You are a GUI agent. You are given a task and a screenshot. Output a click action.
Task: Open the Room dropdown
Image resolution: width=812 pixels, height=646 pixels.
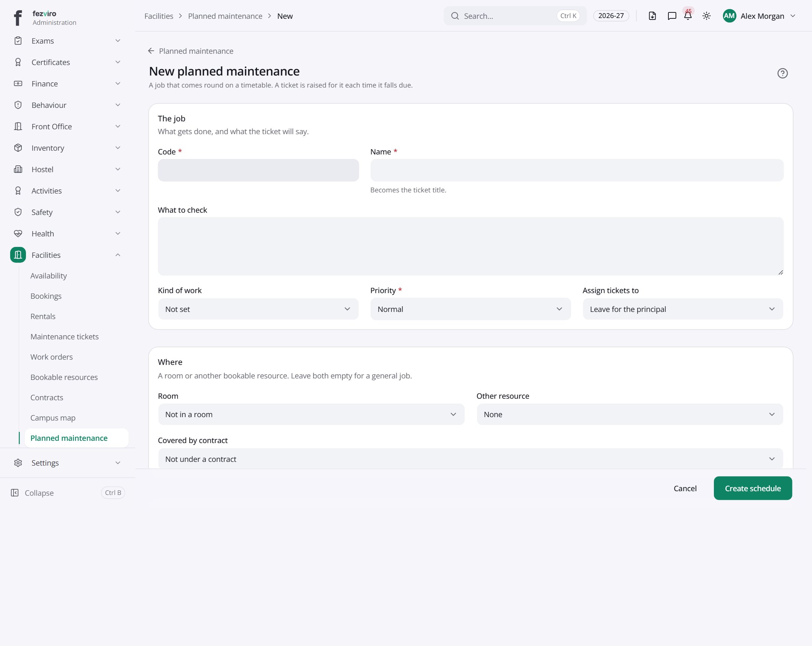[x=311, y=415]
